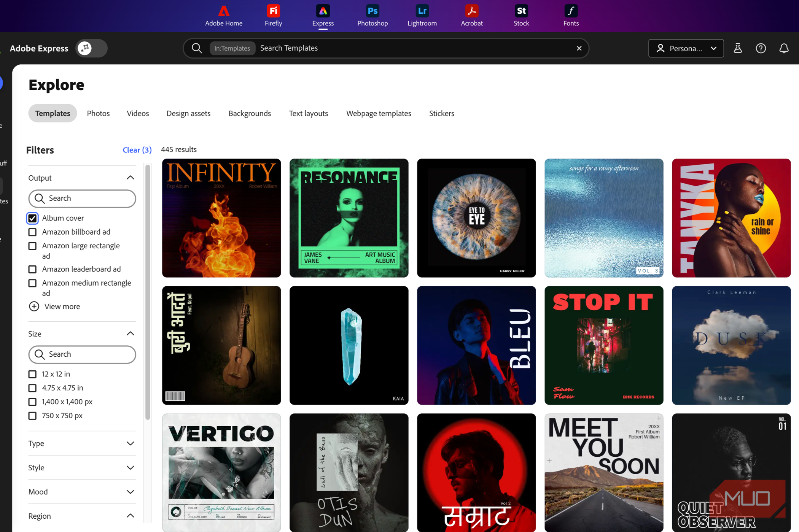Expand the Style filter section
799x532 pixels.
tap(130, 468)
